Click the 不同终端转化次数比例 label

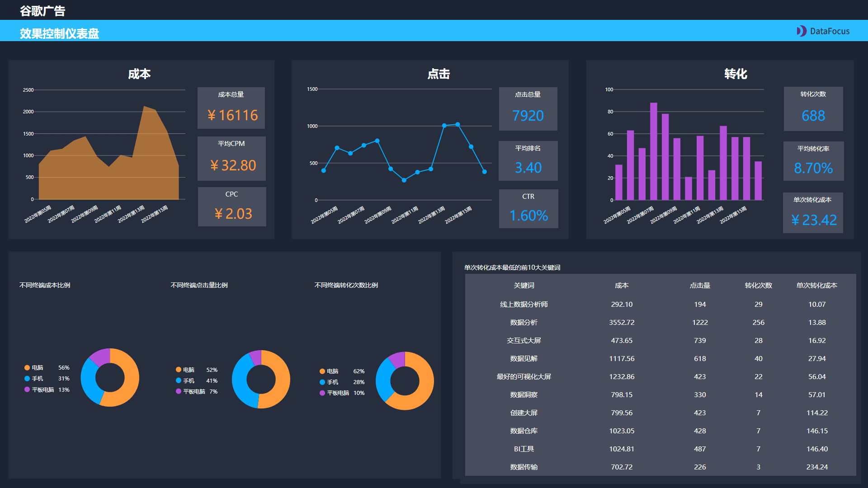click(346, 285)
